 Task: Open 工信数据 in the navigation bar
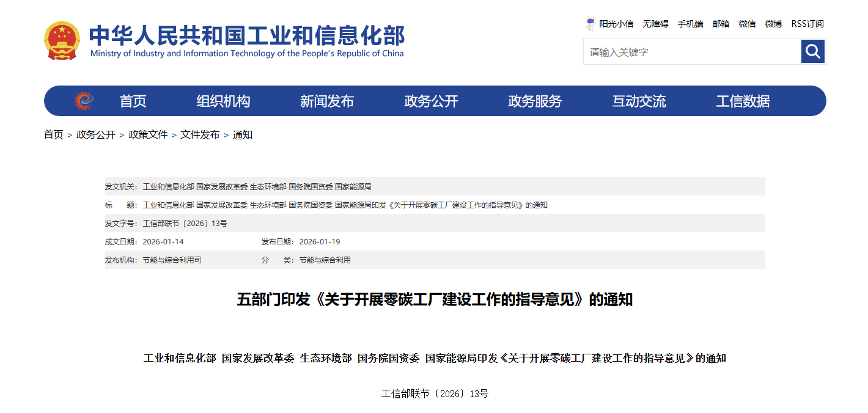tap(743, 101)
